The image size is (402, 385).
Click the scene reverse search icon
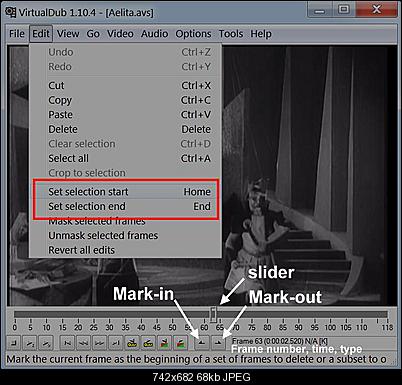pyautogui.click(x=164, y=343)
